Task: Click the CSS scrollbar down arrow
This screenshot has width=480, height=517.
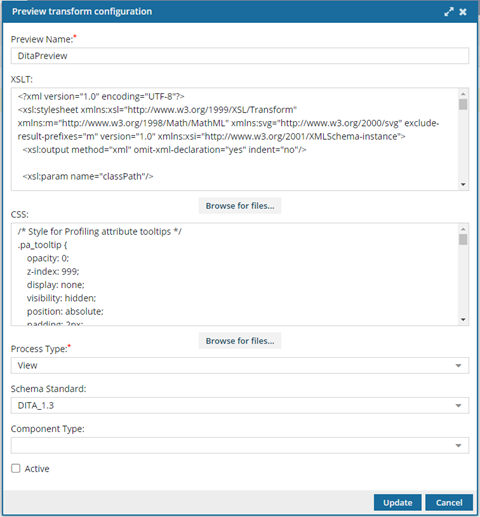Action: point(463,319)
